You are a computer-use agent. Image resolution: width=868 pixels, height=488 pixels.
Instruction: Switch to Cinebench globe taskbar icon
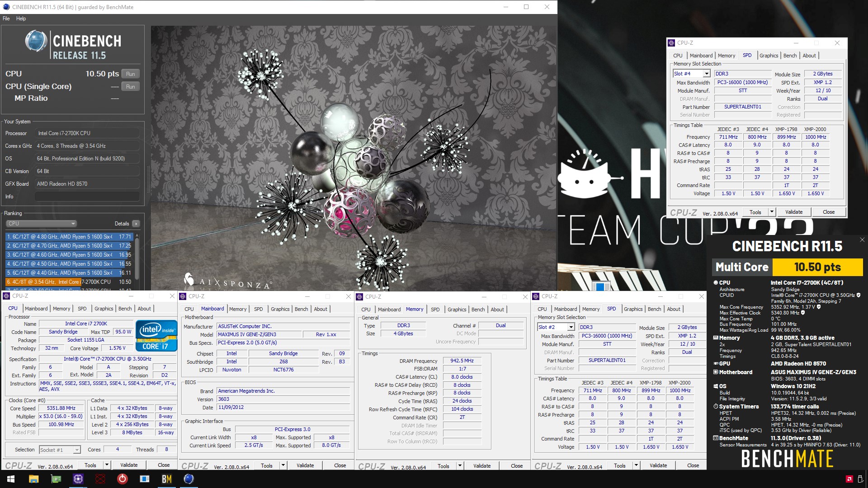189,479
